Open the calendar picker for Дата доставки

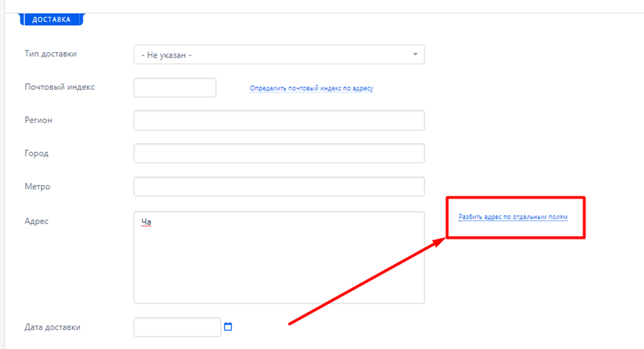click(x=228, y=327)
